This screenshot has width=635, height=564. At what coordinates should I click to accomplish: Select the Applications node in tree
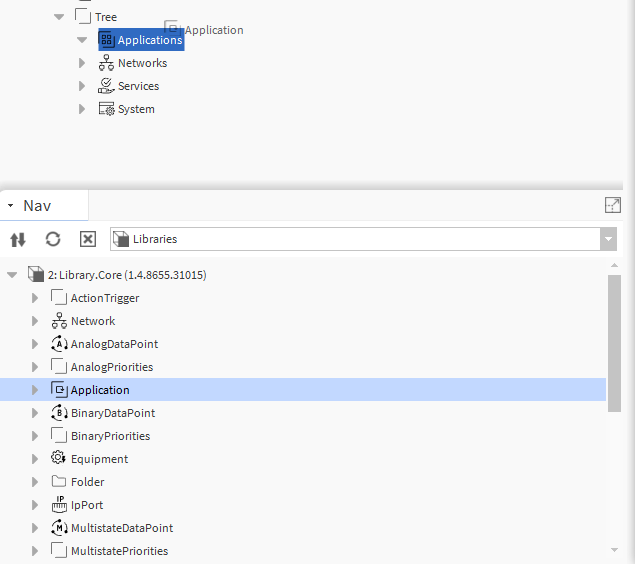(x=149, y=40)
